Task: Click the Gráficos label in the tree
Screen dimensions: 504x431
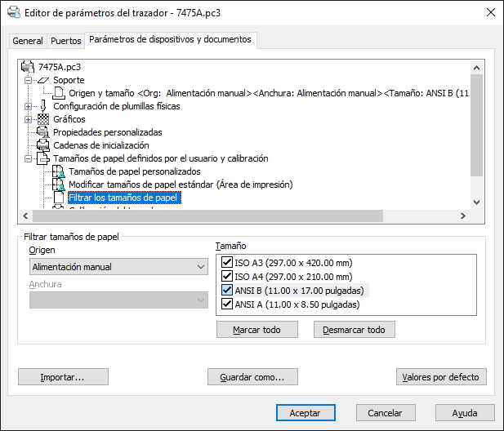Action: click(69, 119)
